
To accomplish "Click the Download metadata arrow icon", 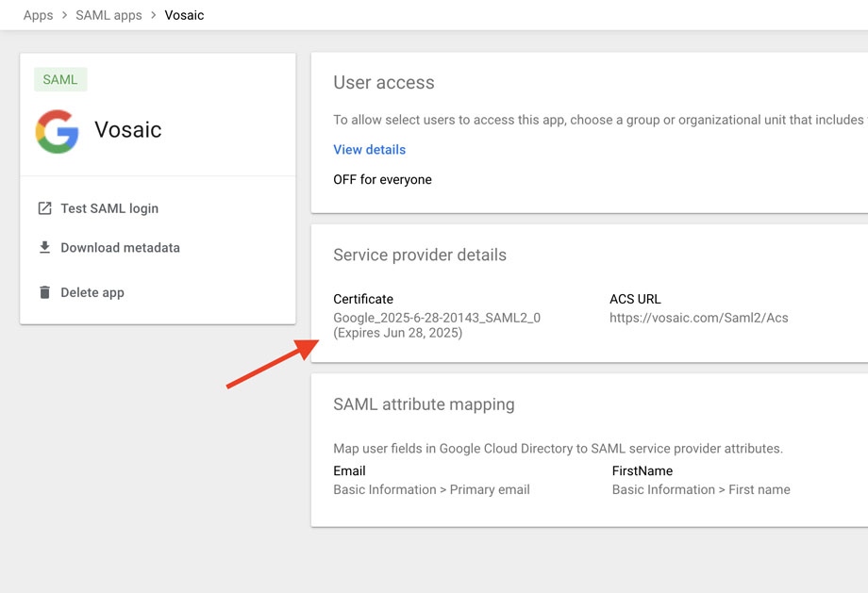I will (45, 247).
